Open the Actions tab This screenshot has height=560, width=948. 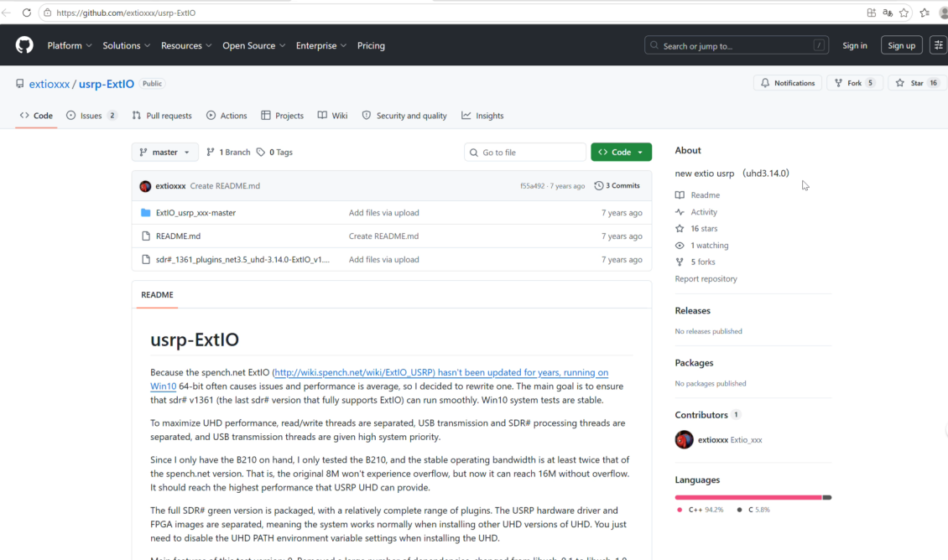coord(227,116)
